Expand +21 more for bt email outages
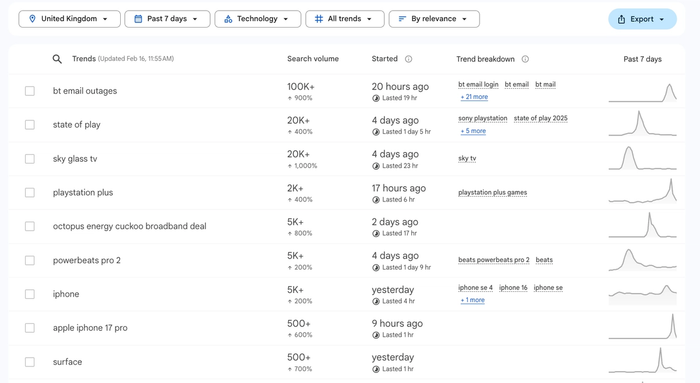Viewport: 700px width, 383px height. [474, 97]
